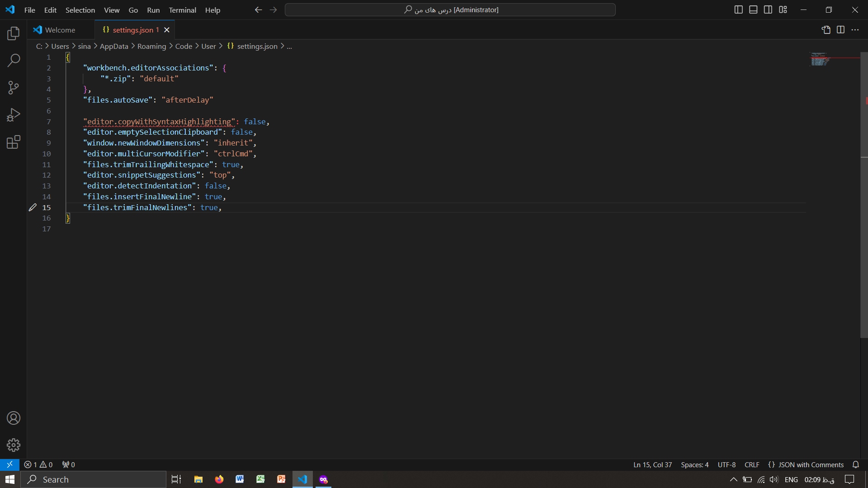
Task: Open PowerPoint from the taskbar
Action: point(281,479)
